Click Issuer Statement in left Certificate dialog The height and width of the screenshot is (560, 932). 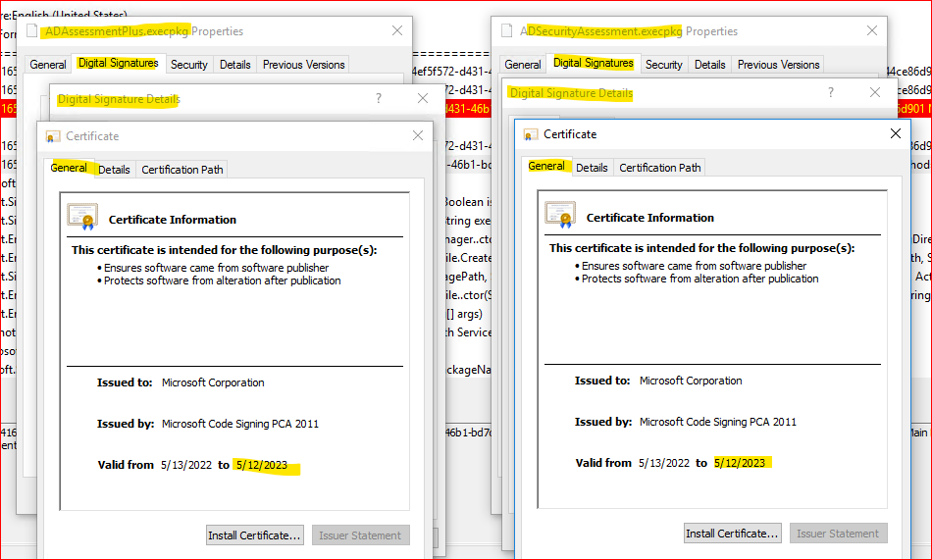pyautogui.click(x=360, y=535)
